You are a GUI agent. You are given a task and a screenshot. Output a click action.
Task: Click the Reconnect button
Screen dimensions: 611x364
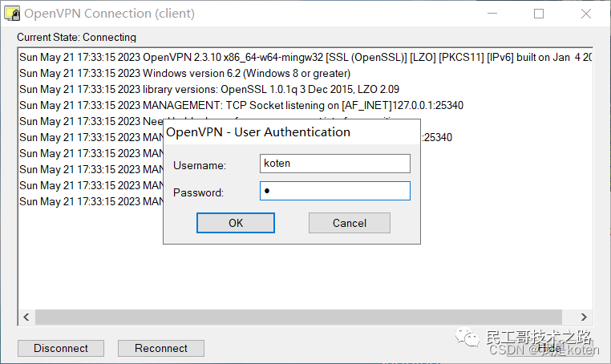point(161,348)
